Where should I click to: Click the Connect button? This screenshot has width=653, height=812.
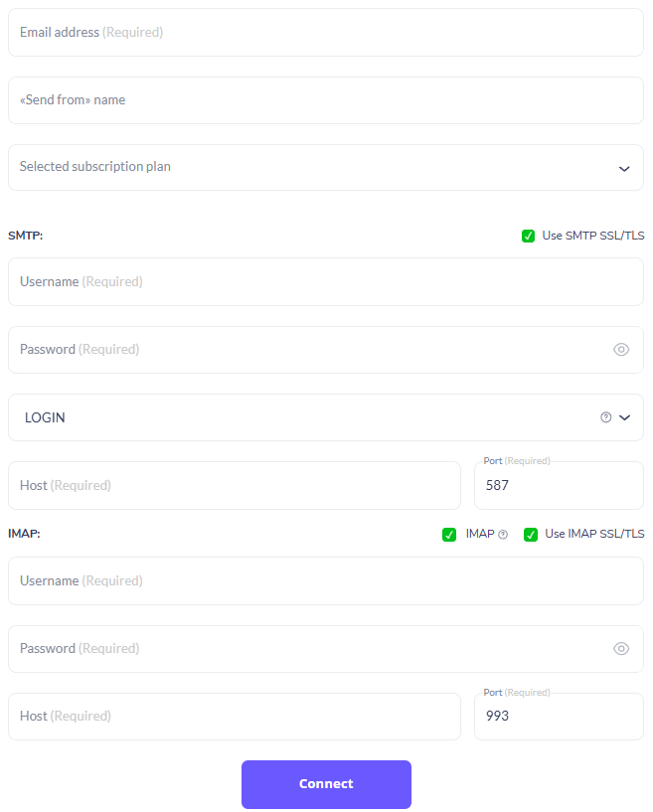coord(326,784)
